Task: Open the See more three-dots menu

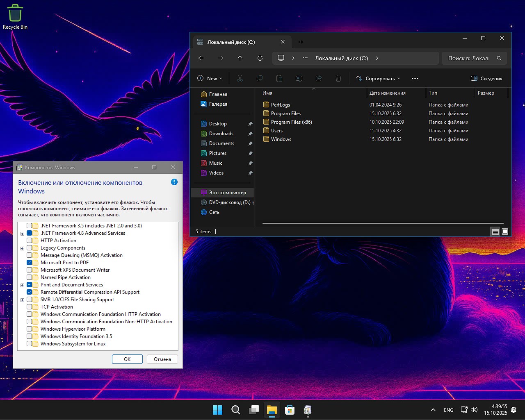Action: tap(415, 79)
